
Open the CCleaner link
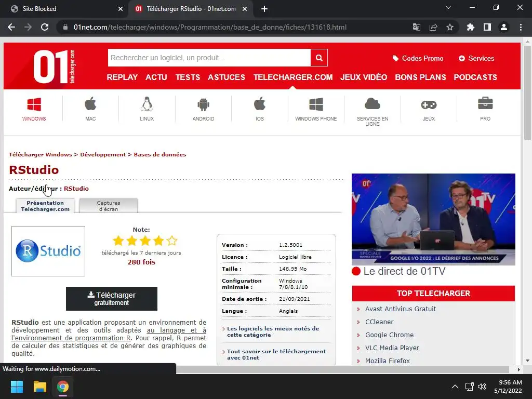click(x=379, y=322)
